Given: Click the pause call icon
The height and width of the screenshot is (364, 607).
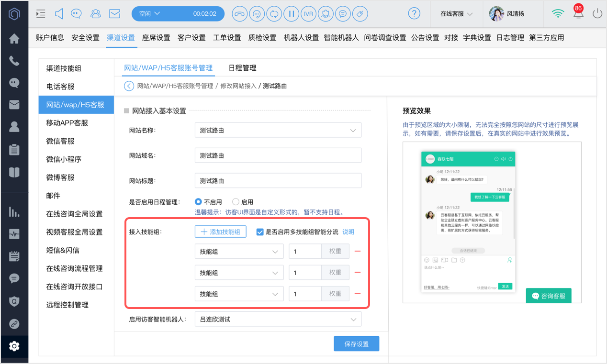Looking at the screenshot, I should point(291,14).
